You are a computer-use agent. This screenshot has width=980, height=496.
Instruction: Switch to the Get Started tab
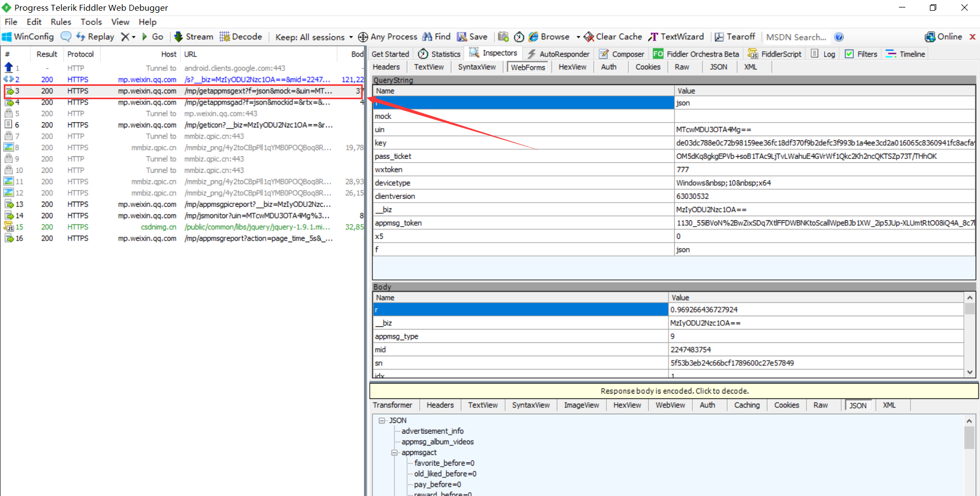tap(390, 54)
